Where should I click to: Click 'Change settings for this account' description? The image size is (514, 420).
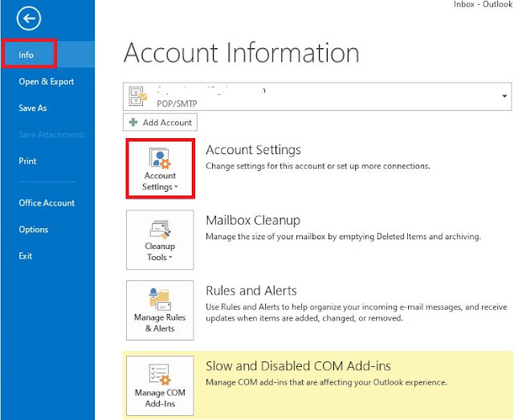click(x=318, y=166)
